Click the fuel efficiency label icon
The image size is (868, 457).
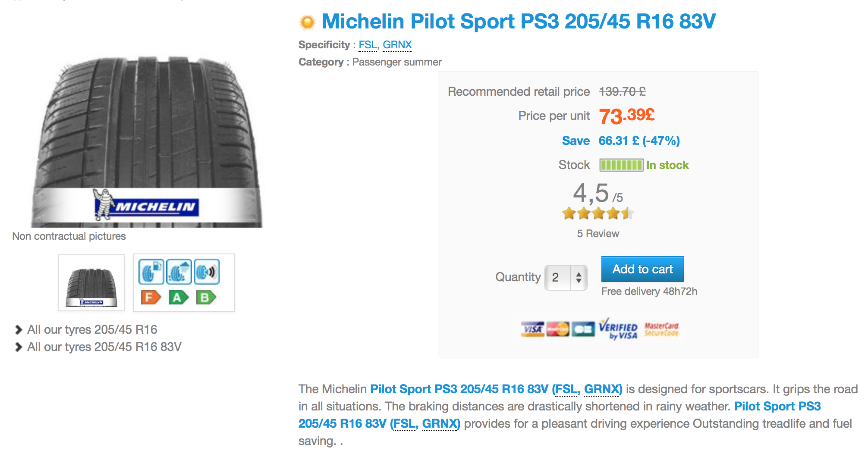click(x=151, y=272)
